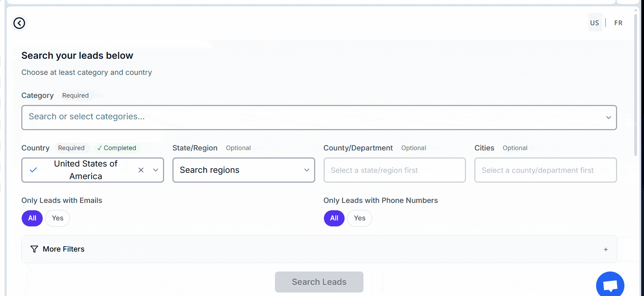Click the plus icon on More Filters
This screenshot has width=644, height=296.
coord(606,249)
